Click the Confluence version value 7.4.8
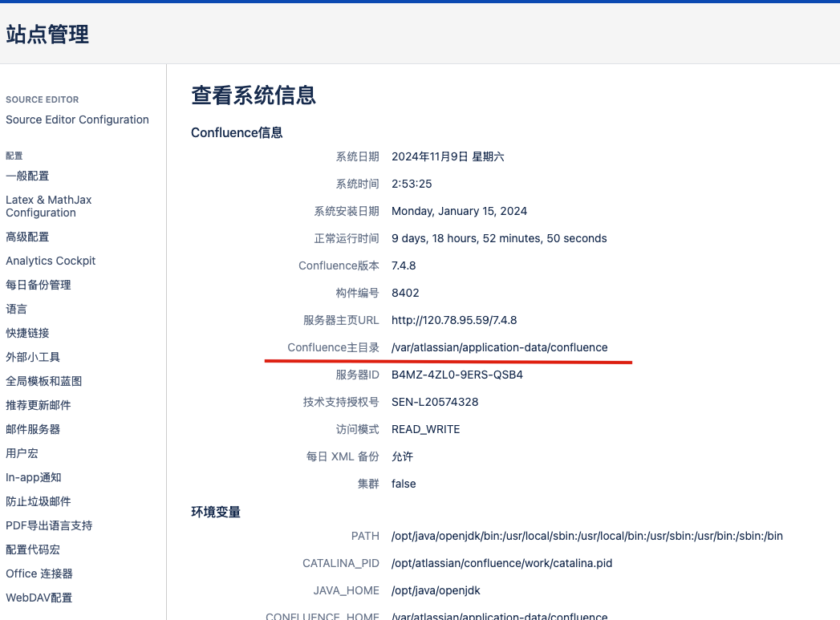 404,266
